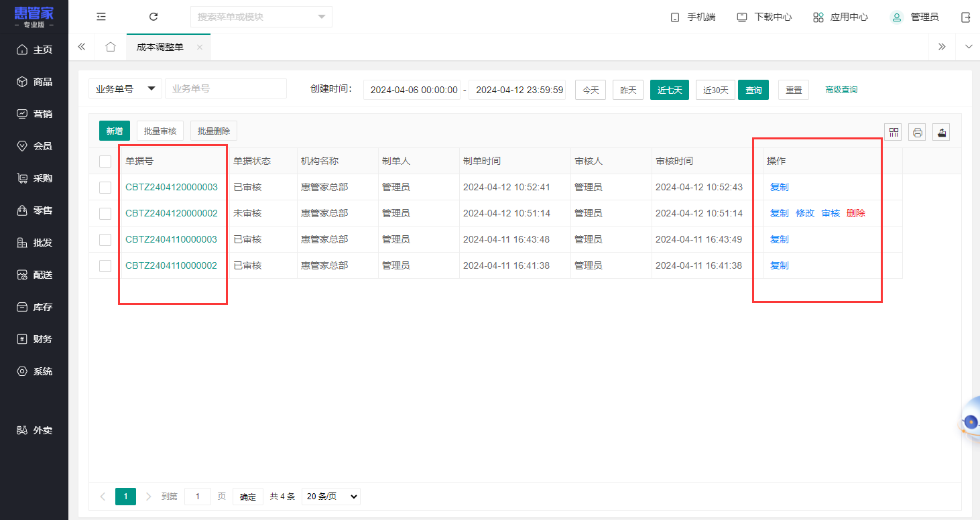The height and width of the screenshot is (520, 980).
Task: Close the 成本调整单 tab
Action: (x=200, y=47)
